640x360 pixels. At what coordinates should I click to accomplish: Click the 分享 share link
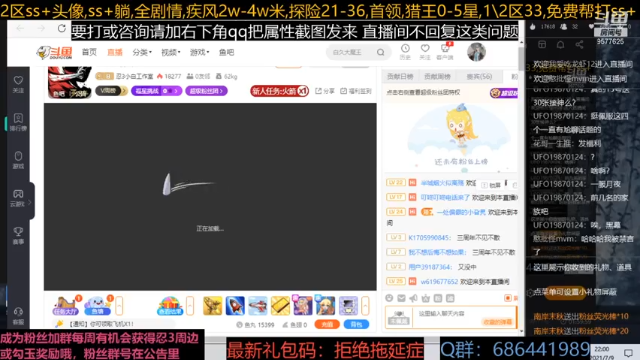[325, 91]
